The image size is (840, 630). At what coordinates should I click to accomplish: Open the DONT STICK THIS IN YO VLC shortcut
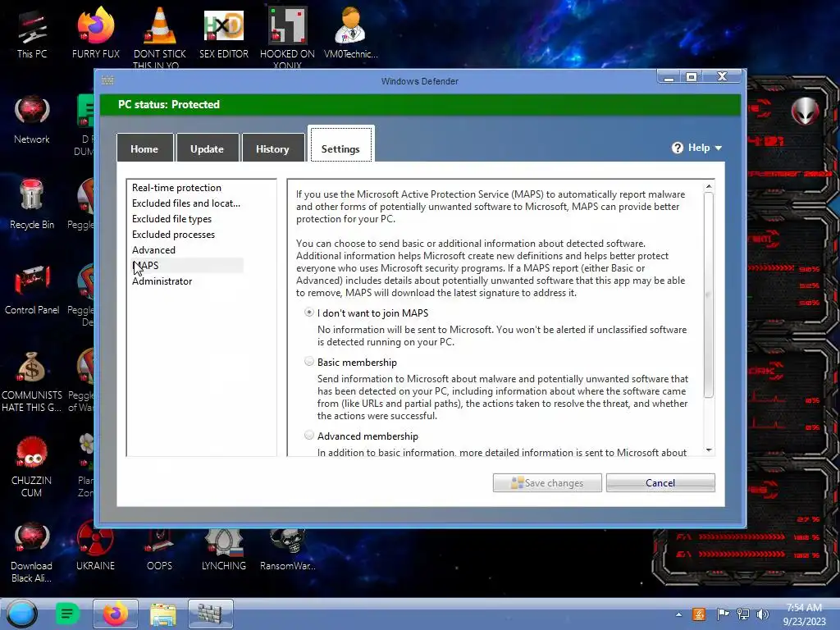160,36
